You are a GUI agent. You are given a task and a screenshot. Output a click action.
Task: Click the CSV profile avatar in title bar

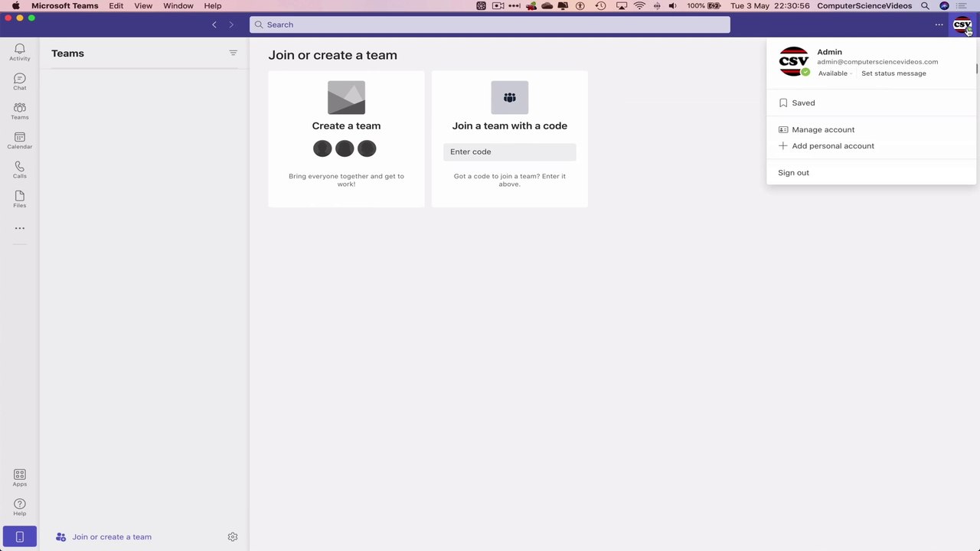(x=962, y=24)
